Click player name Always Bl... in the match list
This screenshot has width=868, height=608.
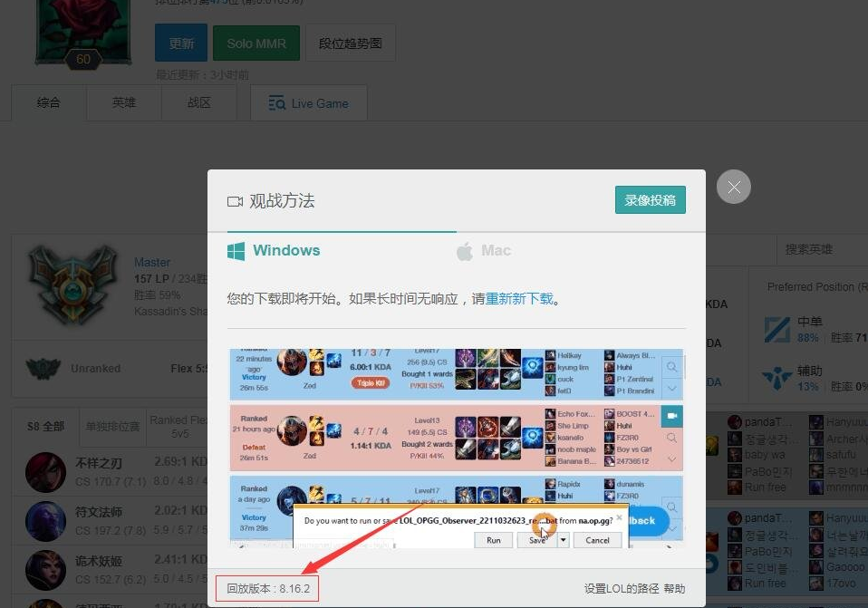pos(636,355)
